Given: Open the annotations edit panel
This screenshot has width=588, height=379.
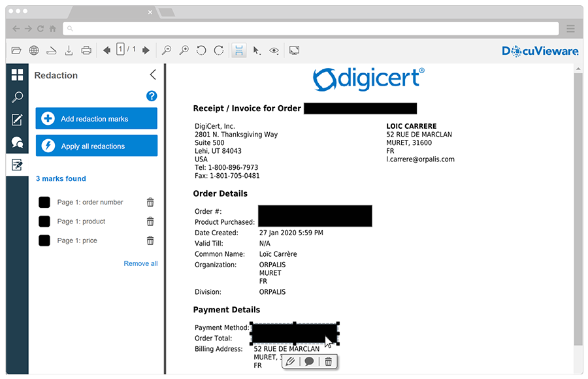Looking at the screenshot, I should click(x=17, y=120).
